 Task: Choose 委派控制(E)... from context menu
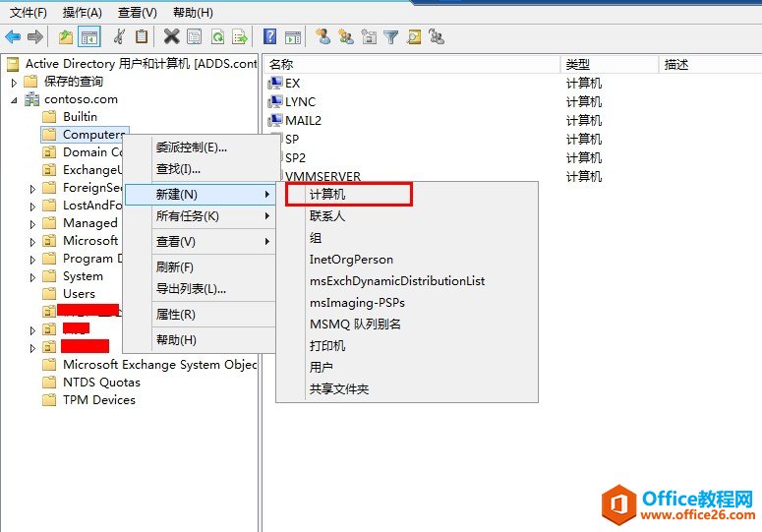click(x=202, y=148)
